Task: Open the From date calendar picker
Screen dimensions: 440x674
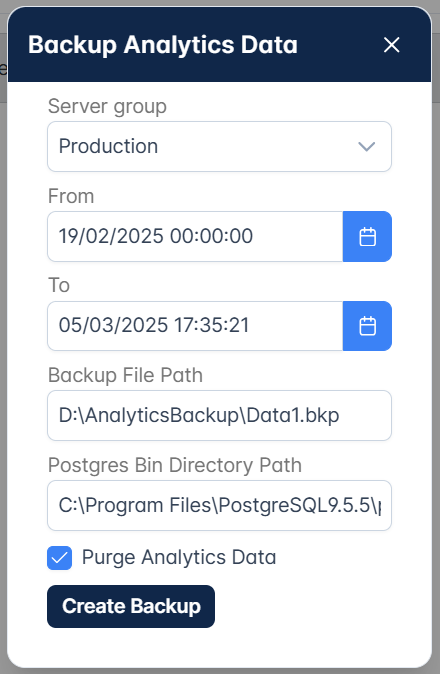Action: tap(367, 236)
